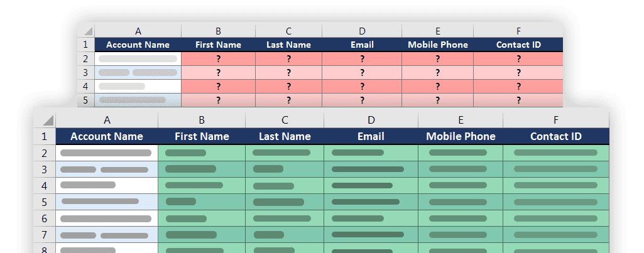
Task: Select the "?" cell F2 in red sheet
Action: click(x=518, y=59)
